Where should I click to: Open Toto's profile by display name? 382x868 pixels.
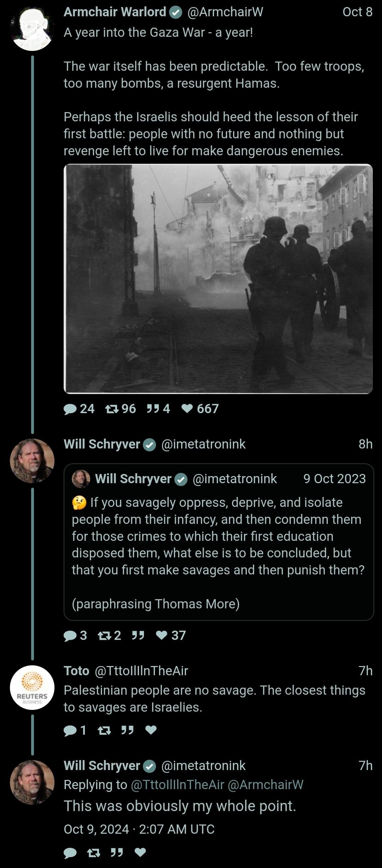click(76, 671)
